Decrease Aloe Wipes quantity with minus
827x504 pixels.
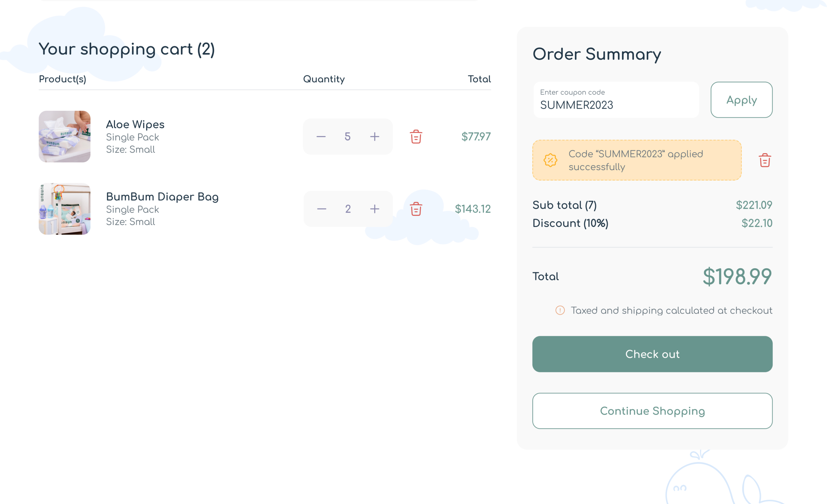(321, 137)
